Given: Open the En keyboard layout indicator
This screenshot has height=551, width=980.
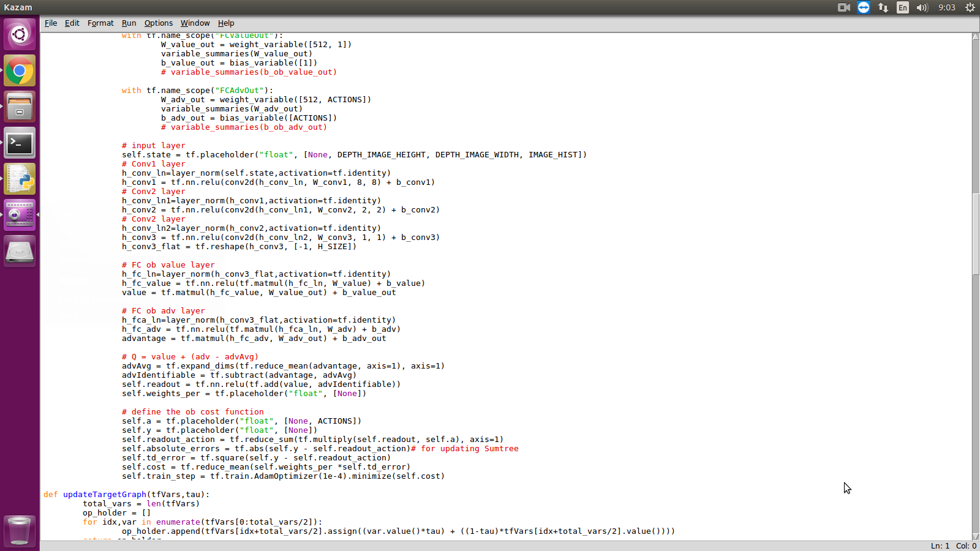Looking at the screenshot, I should pos(903,7).
